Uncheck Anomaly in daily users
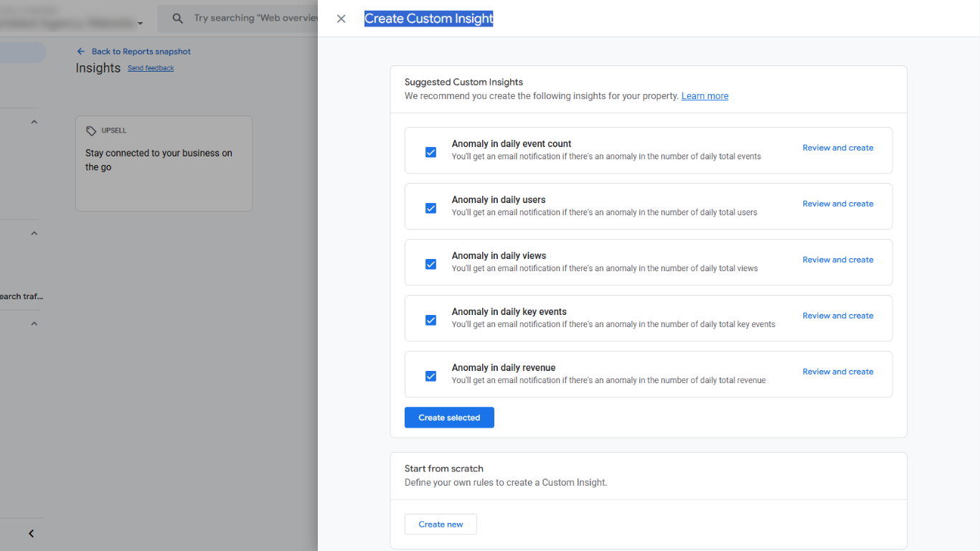The width and height of the screenshot is (980, 551). click(430, 208)
